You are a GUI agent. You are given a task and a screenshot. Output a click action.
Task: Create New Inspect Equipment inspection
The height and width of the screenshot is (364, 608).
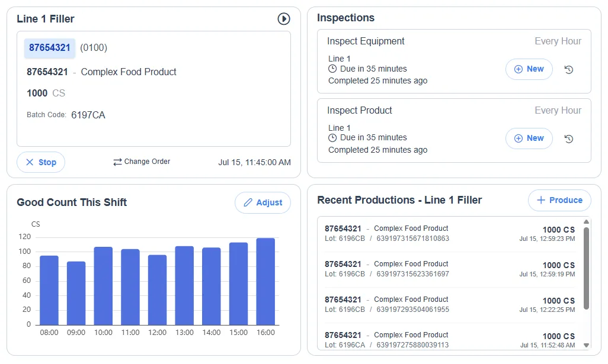click(x=529, y=69)
